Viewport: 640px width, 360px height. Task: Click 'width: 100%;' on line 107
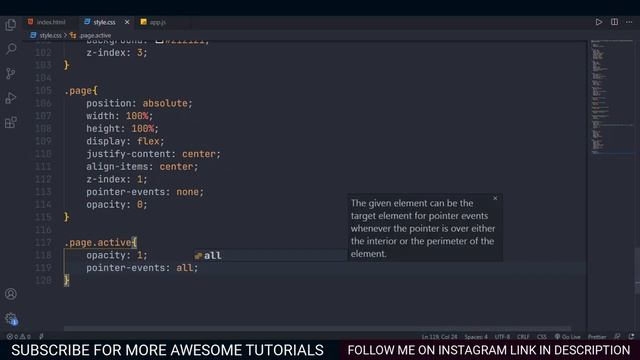click(119, 116)
